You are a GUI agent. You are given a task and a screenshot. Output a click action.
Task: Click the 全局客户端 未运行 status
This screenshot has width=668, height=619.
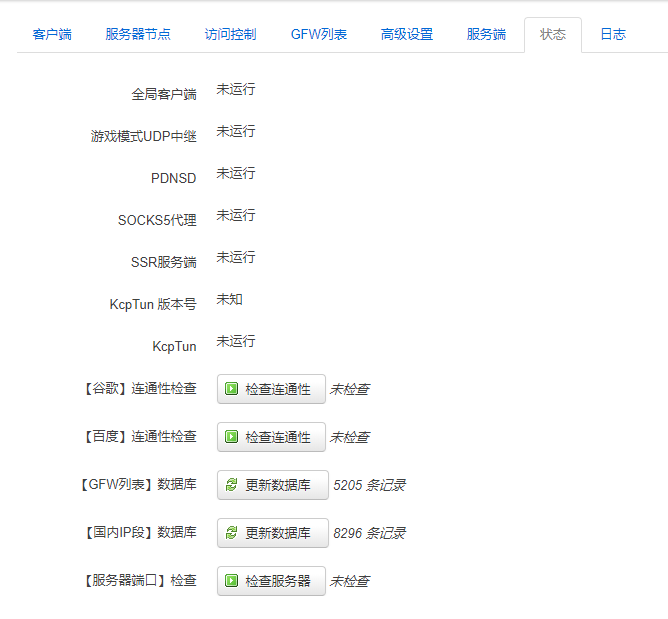click(236, 89)
